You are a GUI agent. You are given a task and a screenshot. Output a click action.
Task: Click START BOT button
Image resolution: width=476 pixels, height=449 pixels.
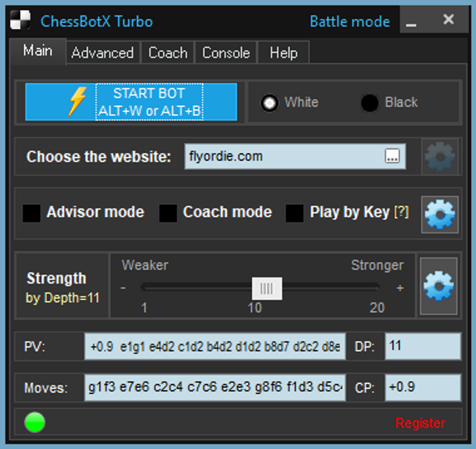coord(131,102)
